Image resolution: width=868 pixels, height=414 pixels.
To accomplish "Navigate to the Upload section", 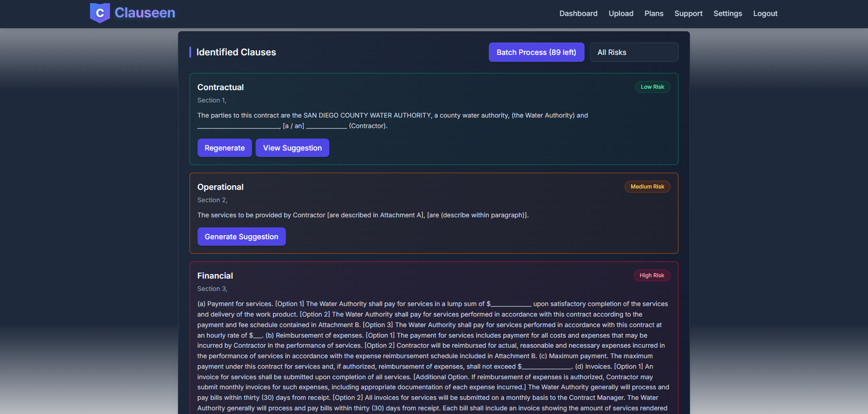I will pos(621,13).
